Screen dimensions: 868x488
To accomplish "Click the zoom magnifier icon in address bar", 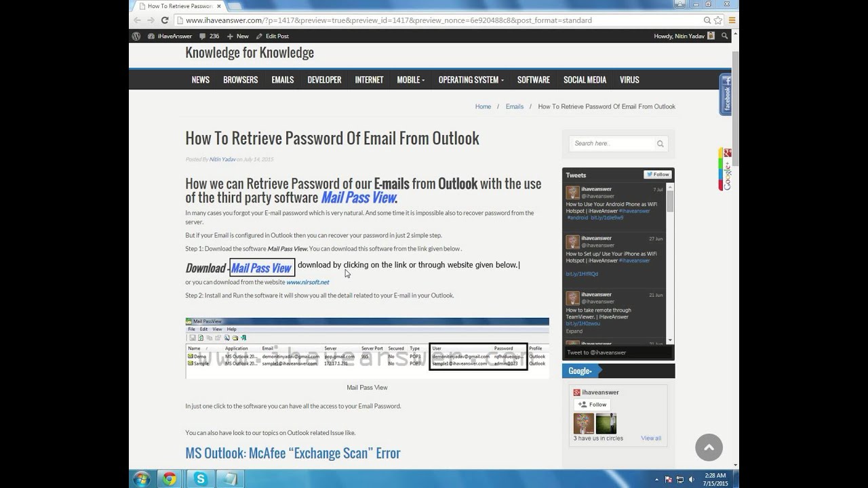I will pyautogui.click(x=707, y=20).
